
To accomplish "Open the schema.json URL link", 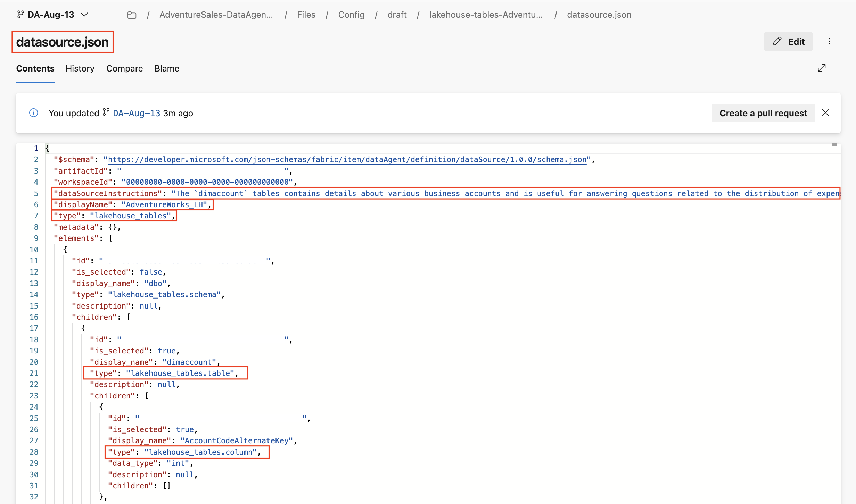I will click(x=347, y=160).
